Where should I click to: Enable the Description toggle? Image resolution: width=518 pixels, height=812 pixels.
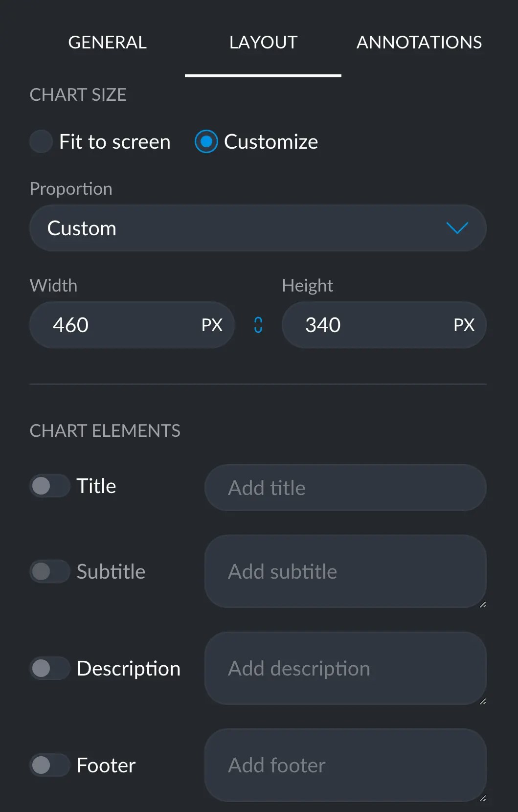tap(49, 668)
